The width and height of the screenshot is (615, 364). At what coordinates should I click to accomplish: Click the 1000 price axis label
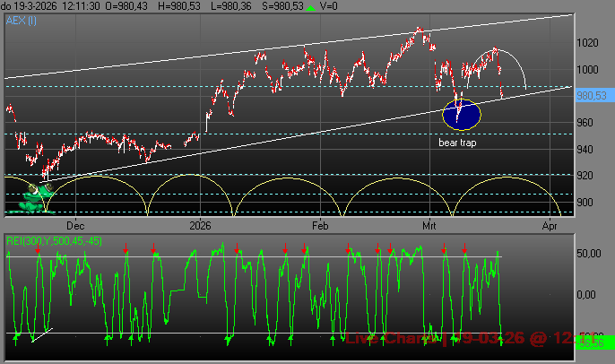[587, 70]
